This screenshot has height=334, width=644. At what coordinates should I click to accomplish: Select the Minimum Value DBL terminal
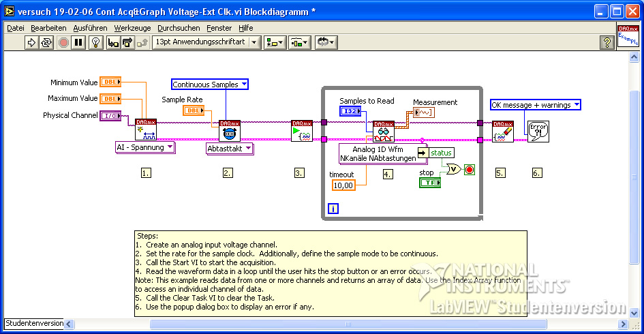pyautogui.click(x=110, y=82)
